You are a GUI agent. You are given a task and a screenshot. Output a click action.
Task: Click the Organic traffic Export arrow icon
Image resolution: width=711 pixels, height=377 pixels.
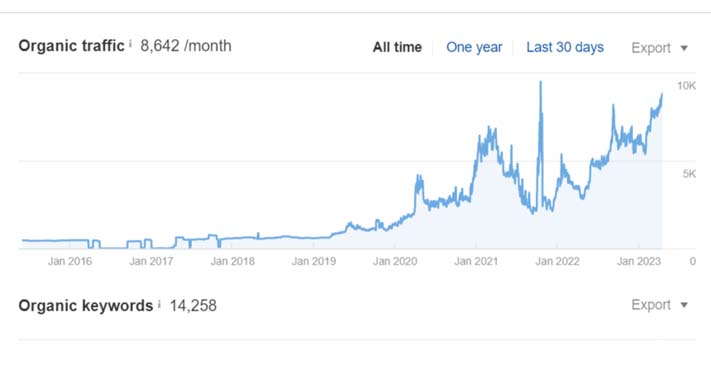pos(684,48)
